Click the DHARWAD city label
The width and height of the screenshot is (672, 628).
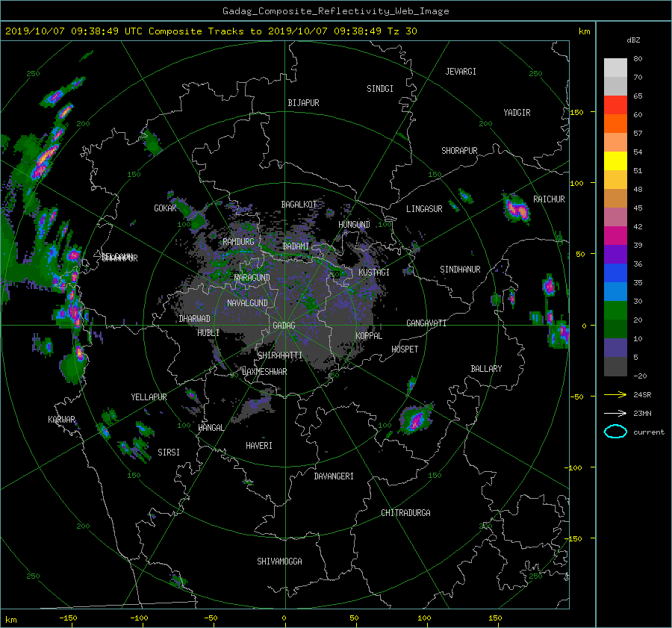tap(194, 319)
